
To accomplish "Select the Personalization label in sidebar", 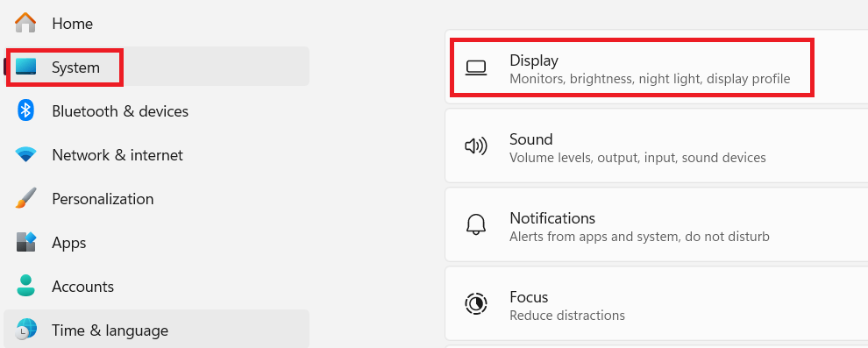I will pos(103,199).
